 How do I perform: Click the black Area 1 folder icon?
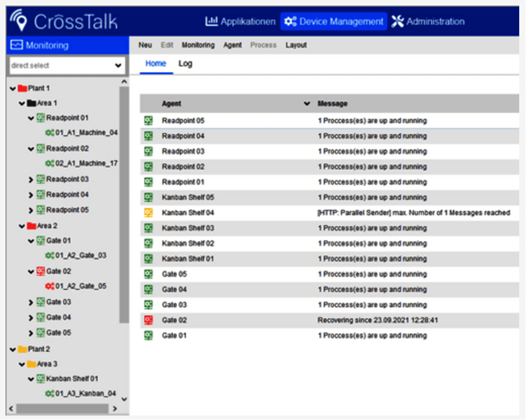[31, 103]
